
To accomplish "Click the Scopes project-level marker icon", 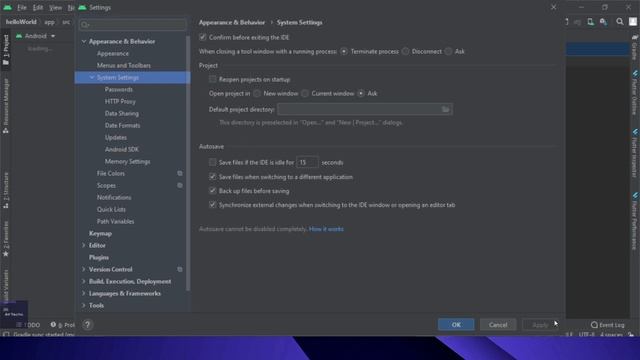I will tap(180, 185).
